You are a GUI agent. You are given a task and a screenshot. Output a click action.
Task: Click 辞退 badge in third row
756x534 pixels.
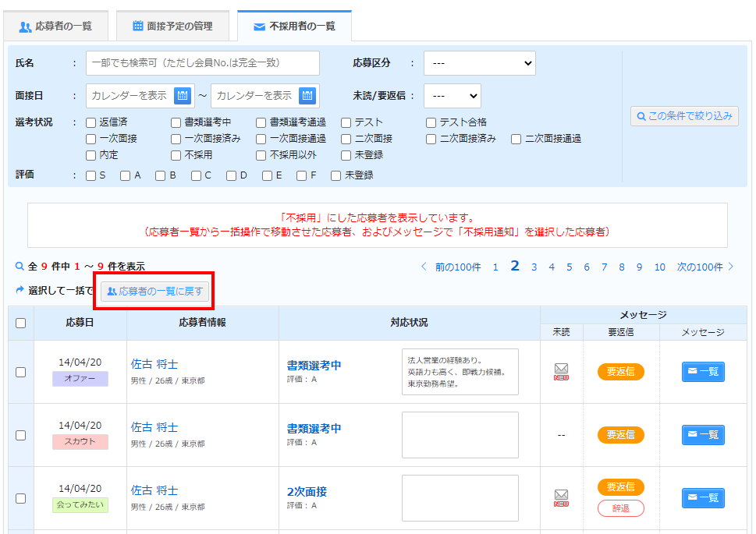click(621, 508)
